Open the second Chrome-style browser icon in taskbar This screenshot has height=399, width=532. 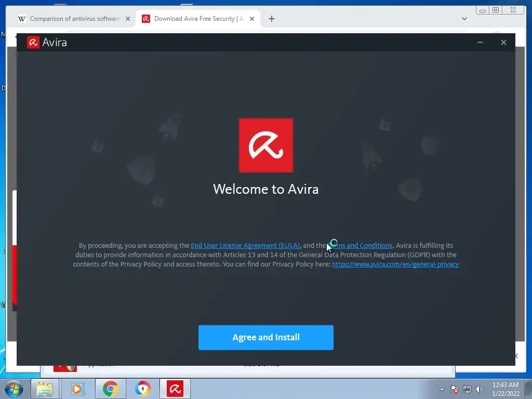(143, 389)
